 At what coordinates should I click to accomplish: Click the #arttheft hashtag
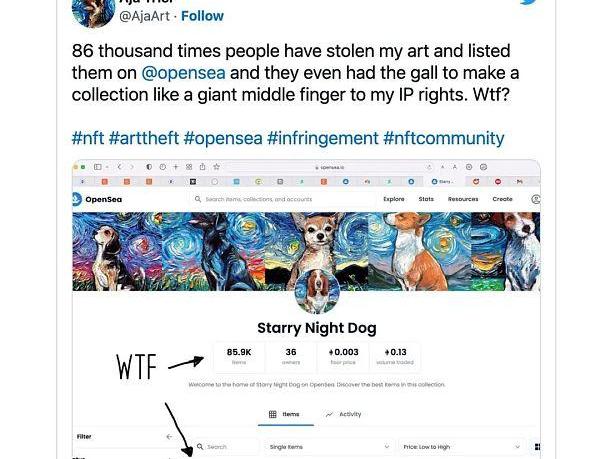143,138
